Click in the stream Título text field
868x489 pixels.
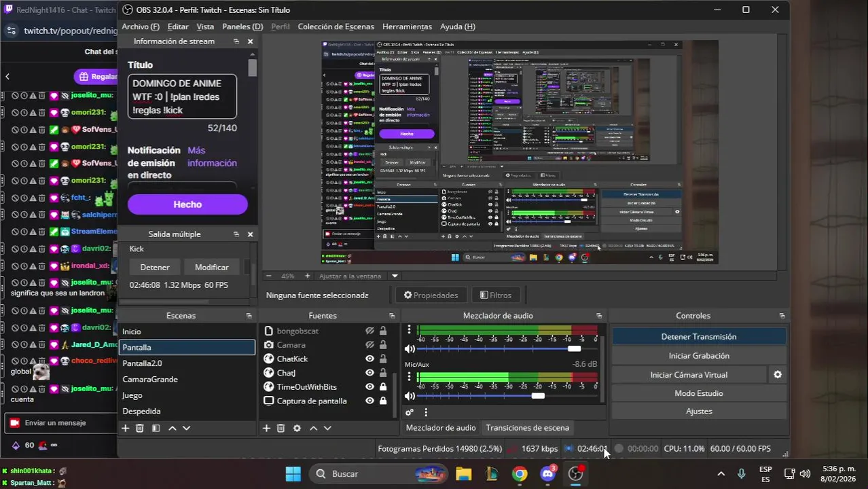click(182, 97)
